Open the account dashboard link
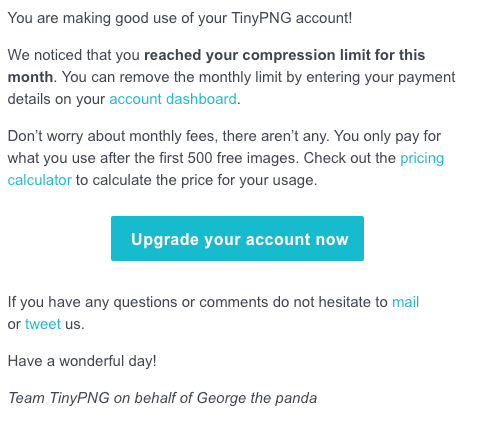This screenshot has height=424, width=480. pyautogui.click(x=173, y=99)
